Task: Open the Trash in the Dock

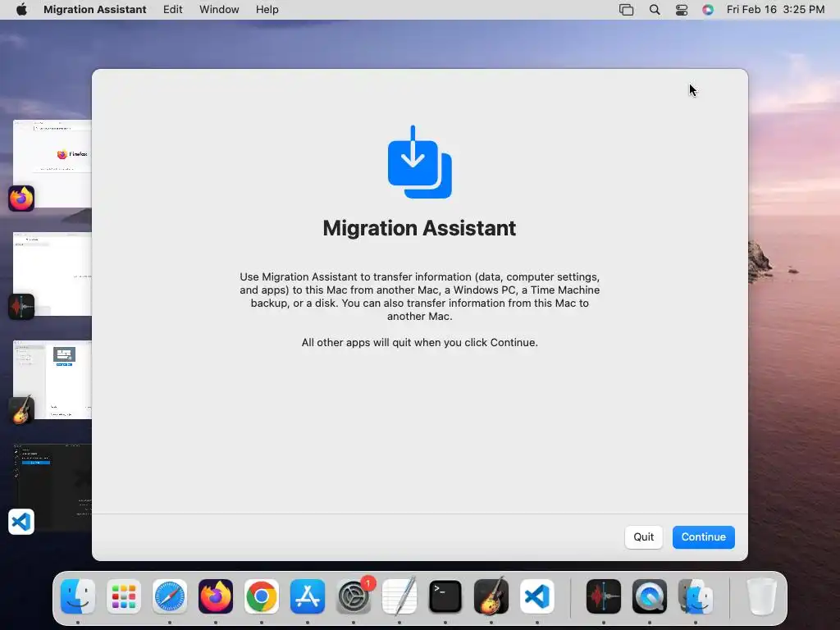Action: 761,596
